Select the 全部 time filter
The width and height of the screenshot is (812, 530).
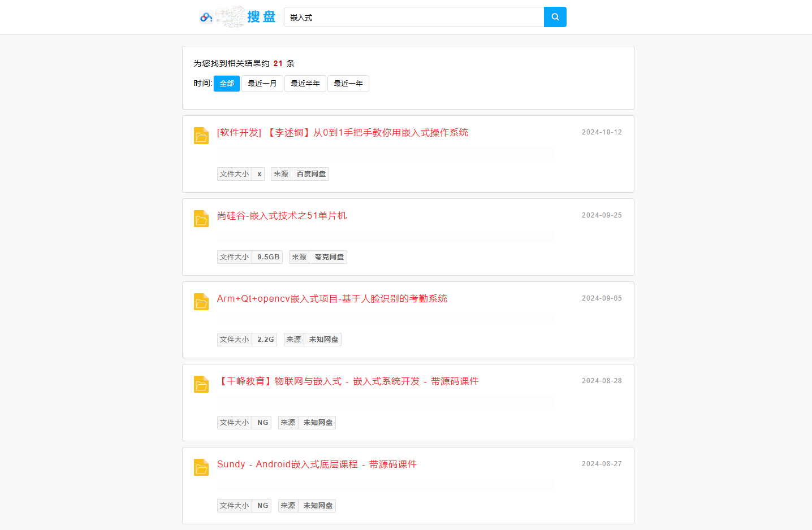pos(227,84)
